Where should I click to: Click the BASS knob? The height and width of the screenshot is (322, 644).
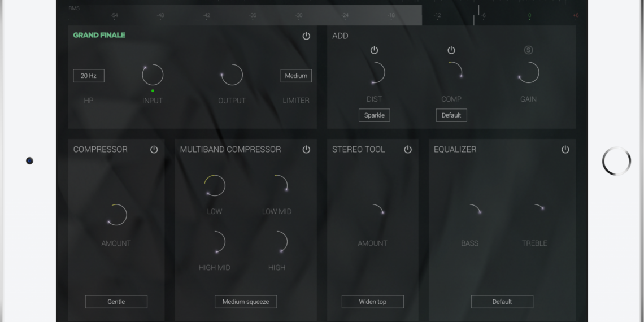click(470, 215)
